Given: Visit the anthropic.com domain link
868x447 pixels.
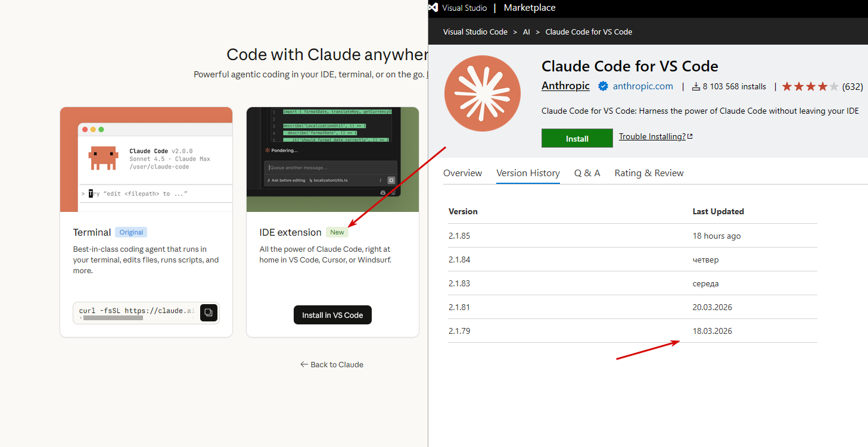Looking at the screenshot, I should [x=643, y=86].
